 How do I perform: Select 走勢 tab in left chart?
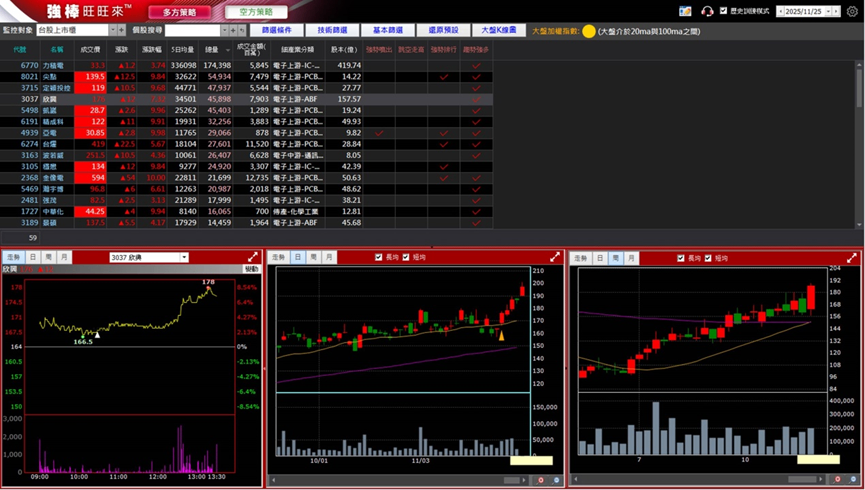pos(13,257)
